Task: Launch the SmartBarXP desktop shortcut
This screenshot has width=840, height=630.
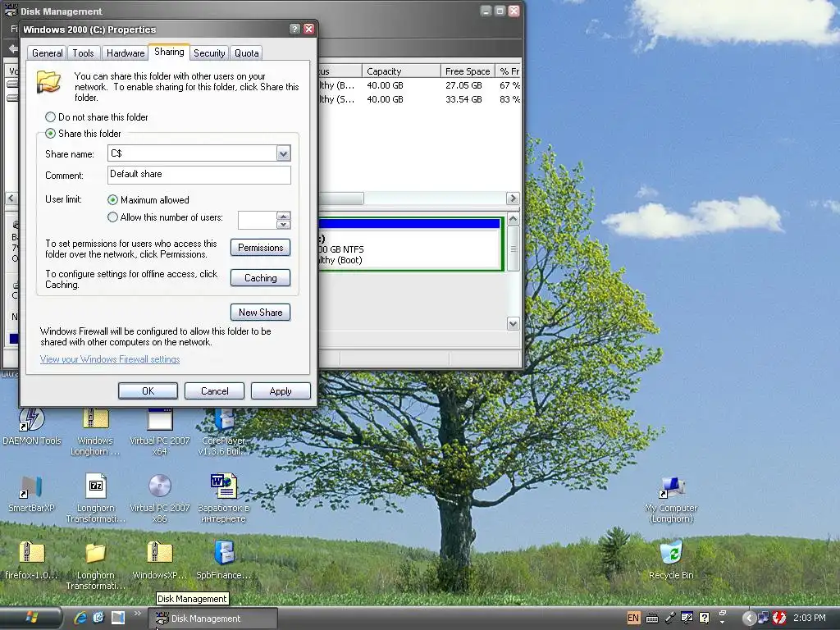Action: 32,494
